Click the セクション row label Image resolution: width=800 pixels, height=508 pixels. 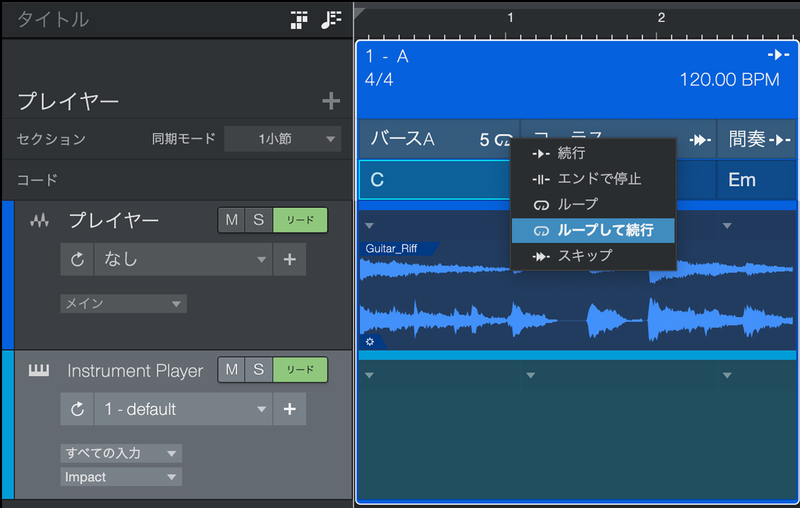tap(51, 139)
